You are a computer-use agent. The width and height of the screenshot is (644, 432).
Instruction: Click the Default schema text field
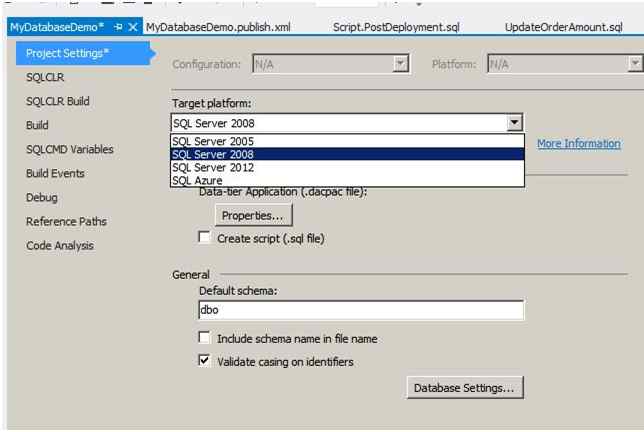(x=361, y=310)
